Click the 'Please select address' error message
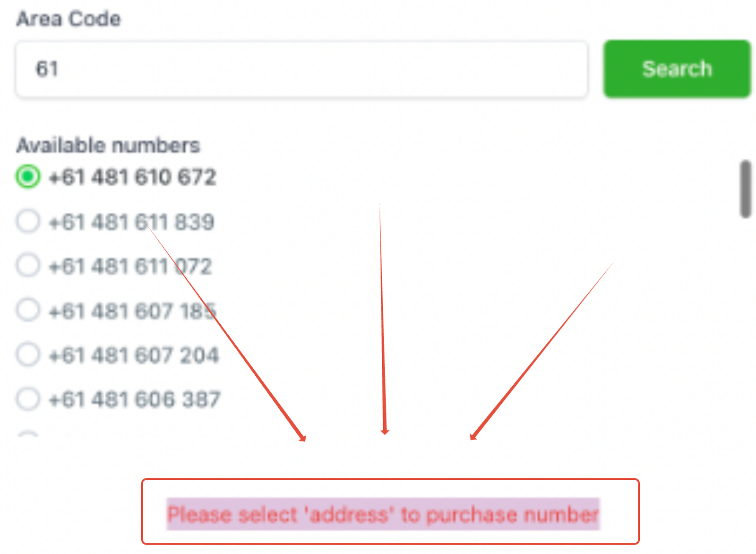Screen dimensions: 756x554 [x=383, y=514]
